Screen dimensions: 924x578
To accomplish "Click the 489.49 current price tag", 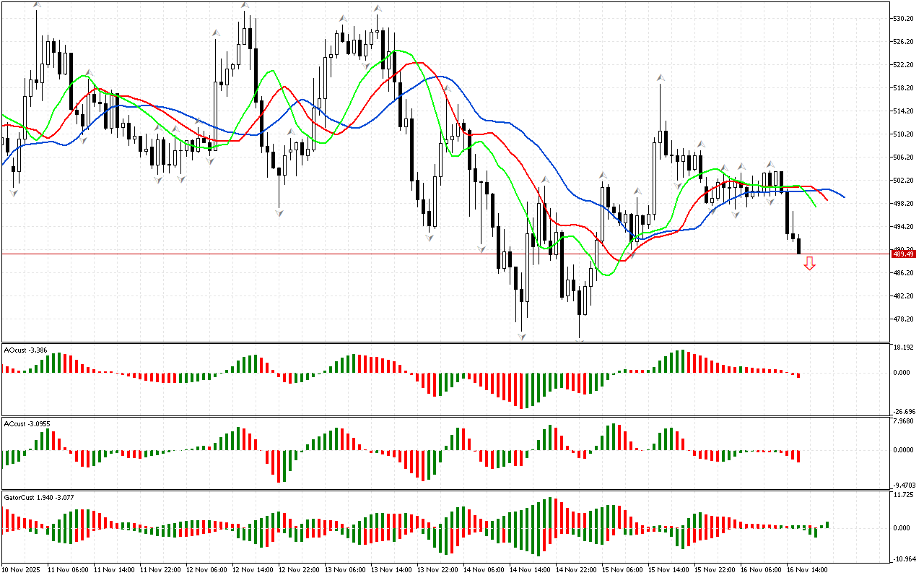I will click(x=903, y=254).
